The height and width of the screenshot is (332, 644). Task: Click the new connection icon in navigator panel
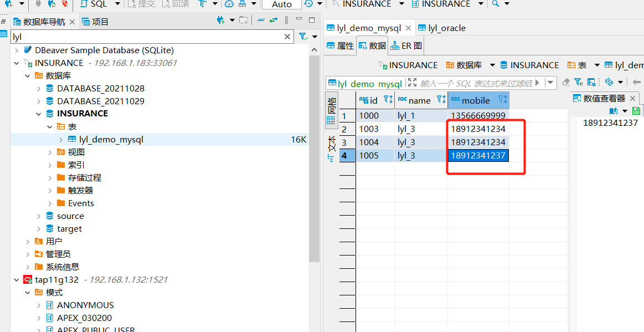(x=220, y=21)
